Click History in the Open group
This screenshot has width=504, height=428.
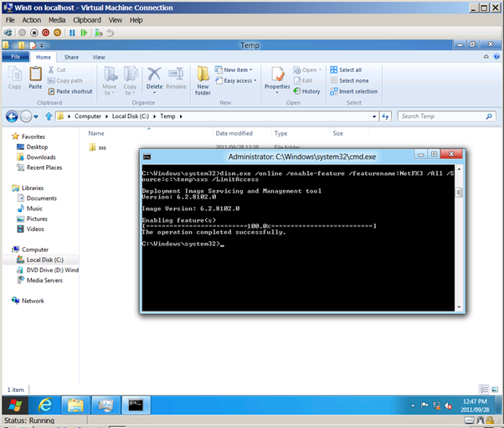[307, 91]
